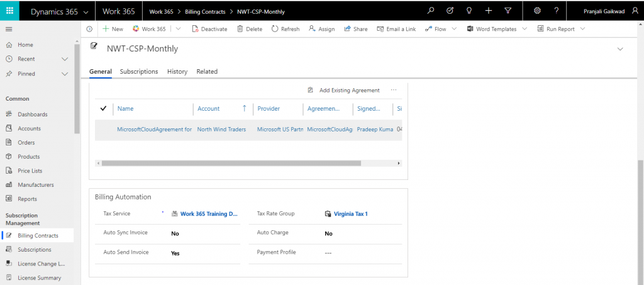This screenshot has height=285, width=644.
Task: Open the app launcher waffle icon
Action: pos(10,11)
